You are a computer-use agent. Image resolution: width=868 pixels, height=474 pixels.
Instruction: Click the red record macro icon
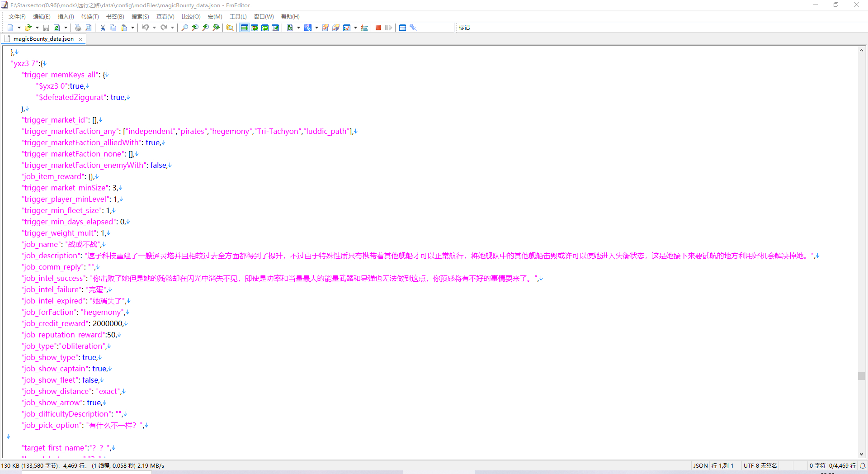coord(378,28)
